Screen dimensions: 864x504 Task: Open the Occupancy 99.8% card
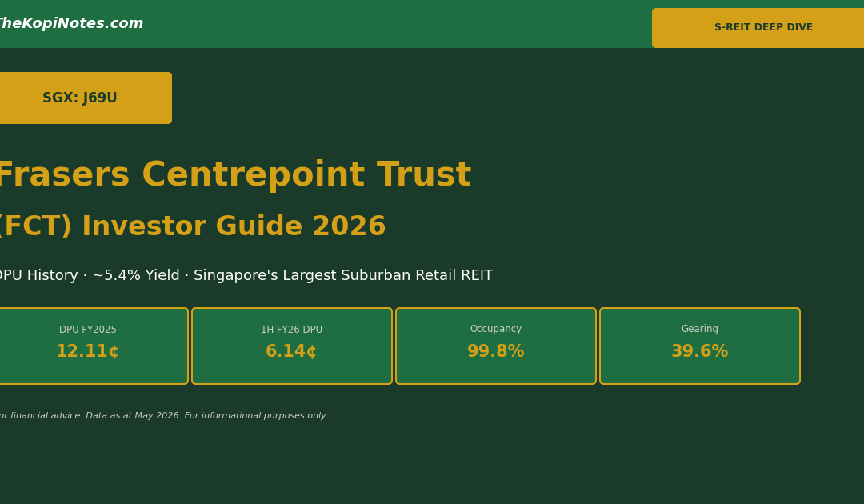click(x=496, y=346)
